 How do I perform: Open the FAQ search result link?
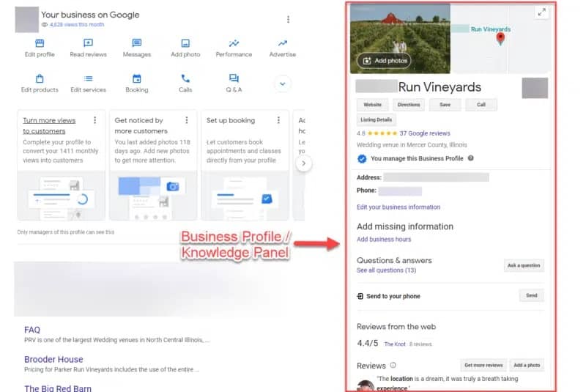coord(32,330)
